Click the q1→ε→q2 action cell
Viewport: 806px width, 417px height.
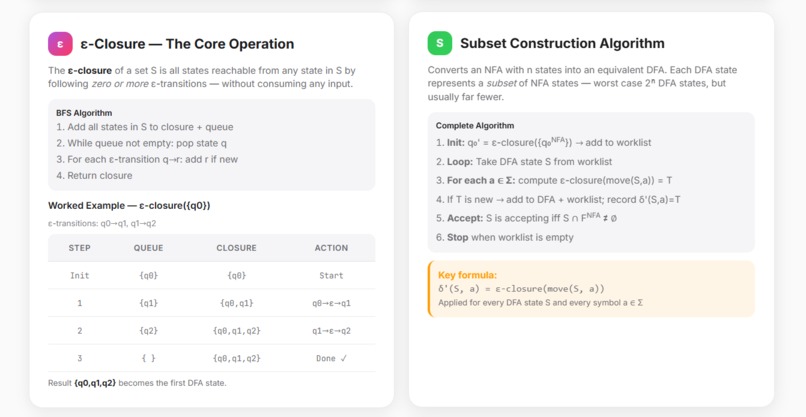331,331
